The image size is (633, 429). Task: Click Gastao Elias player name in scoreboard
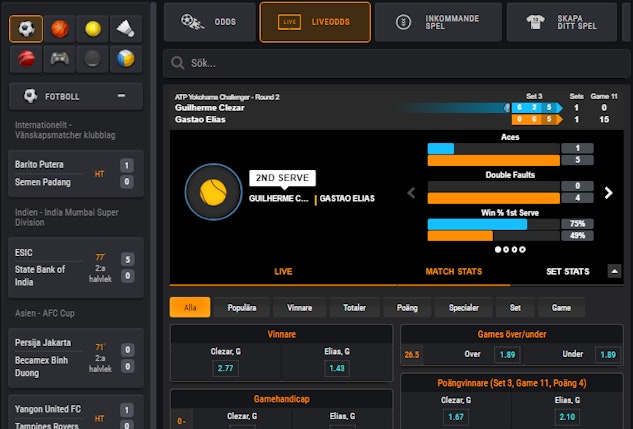click(x=200, y=119)
